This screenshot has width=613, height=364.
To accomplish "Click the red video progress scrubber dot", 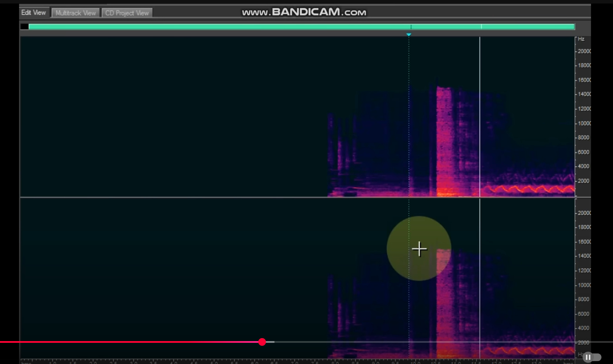I will 262,342.
